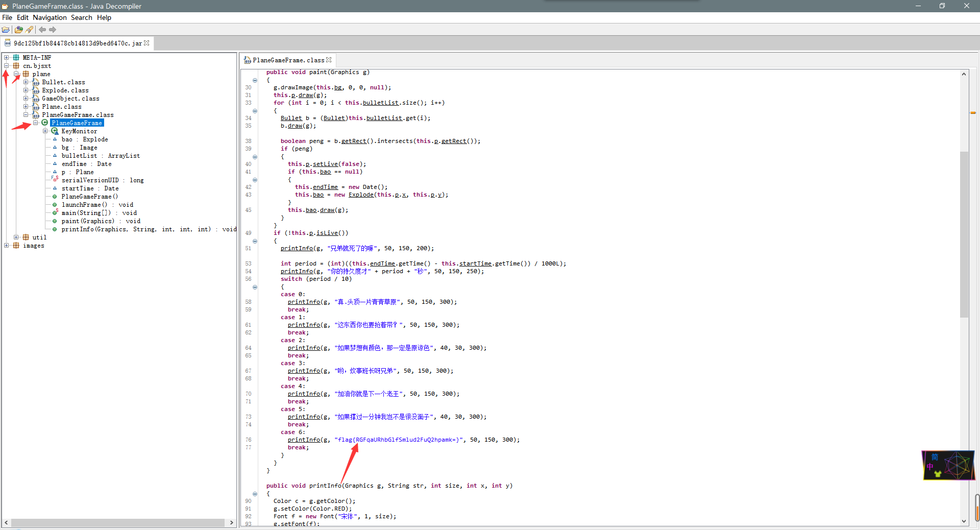Expand the Bullet.class node
The height and width of the screenshot is (530, 980).
click(26, 82)
